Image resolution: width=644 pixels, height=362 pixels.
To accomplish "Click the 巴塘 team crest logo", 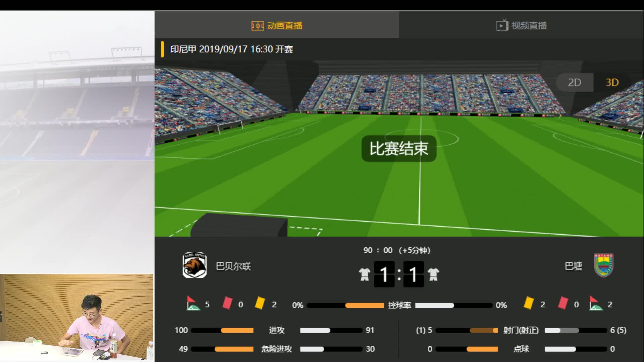I will pos(603,265).
